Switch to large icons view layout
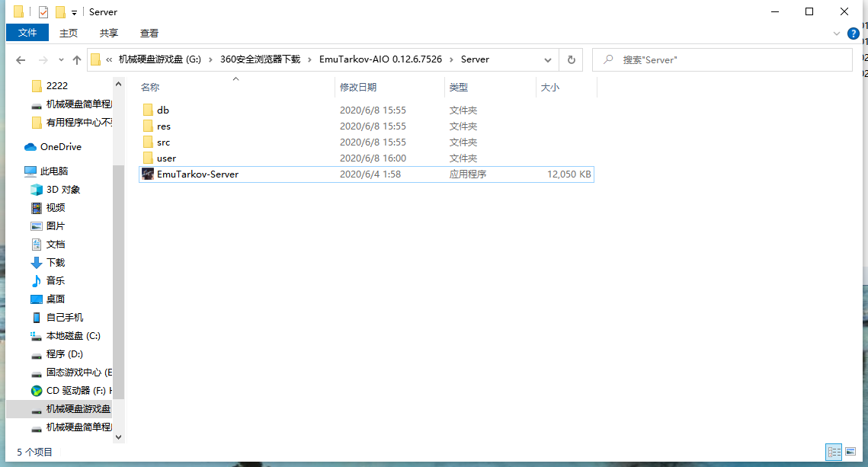The image size is (868, 467). (x=850, y=452)
